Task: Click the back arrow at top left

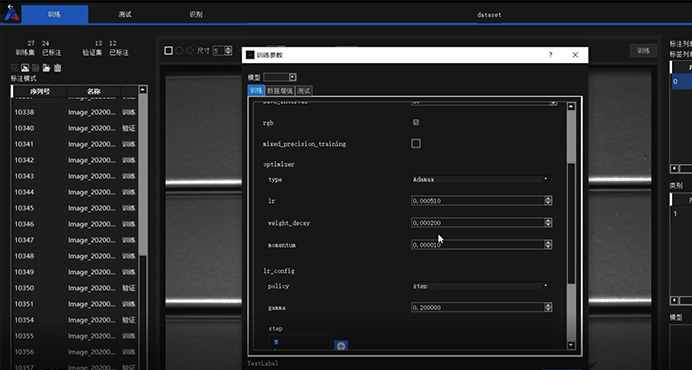Action: pos(10,7)
